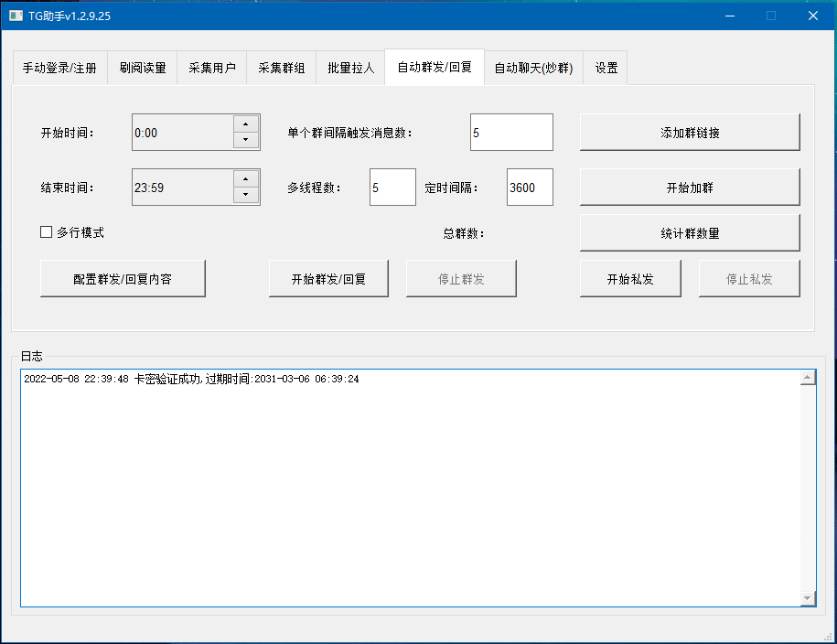Click the 开始私发 button
Image resolution: width=837 pixels, height=644 pixels.
point(630,279)
